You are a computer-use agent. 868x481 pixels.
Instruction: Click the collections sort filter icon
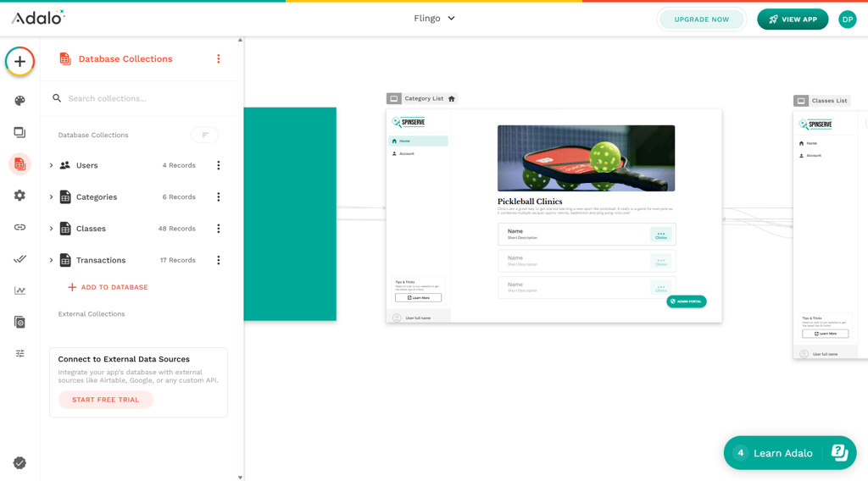coord(205,135)
